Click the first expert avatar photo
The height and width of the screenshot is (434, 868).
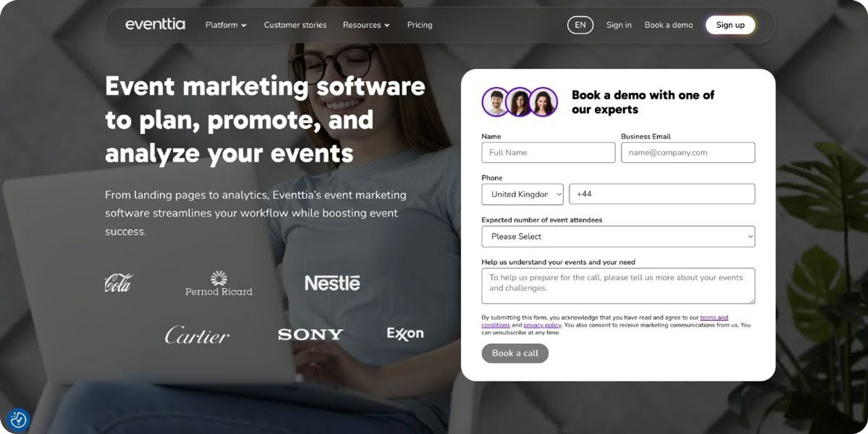click(x=496, y=102)
